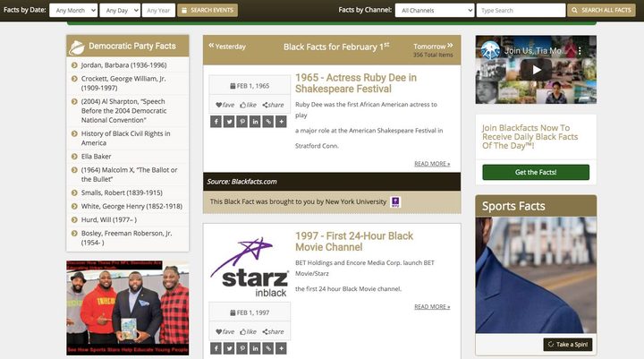Screen dimensions: 644x359
Task: Pin the Ruby Dee fact on Pinterest
Action: (243, 122)
